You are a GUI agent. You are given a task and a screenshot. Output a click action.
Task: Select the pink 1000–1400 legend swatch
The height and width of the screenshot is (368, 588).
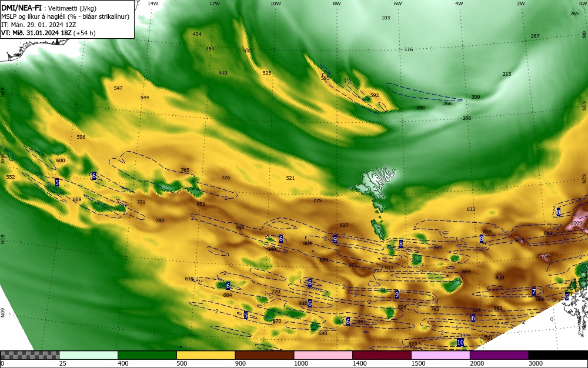[x=323, y=355]
